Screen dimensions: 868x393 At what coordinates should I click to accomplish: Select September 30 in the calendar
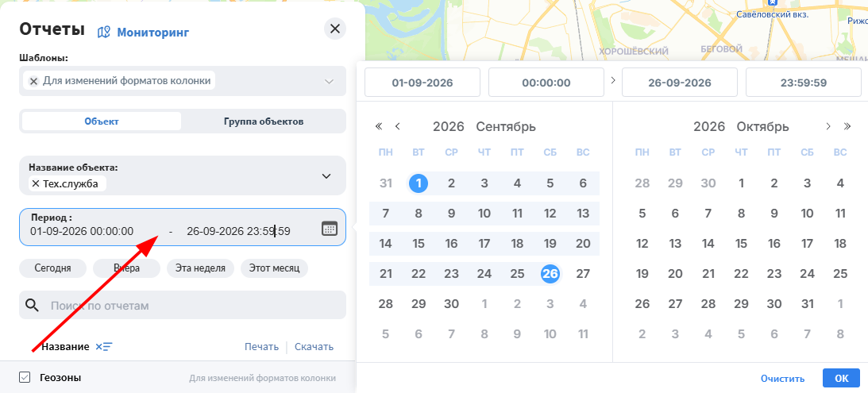click(452, 304)
